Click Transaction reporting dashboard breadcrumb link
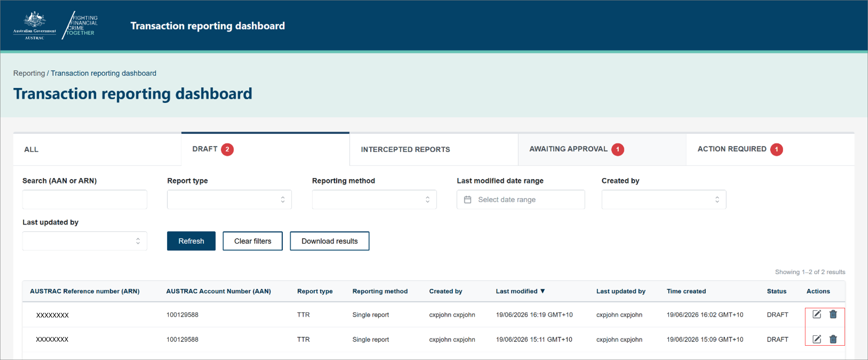Screen dimensions: 868x360 tap(104, 73)
